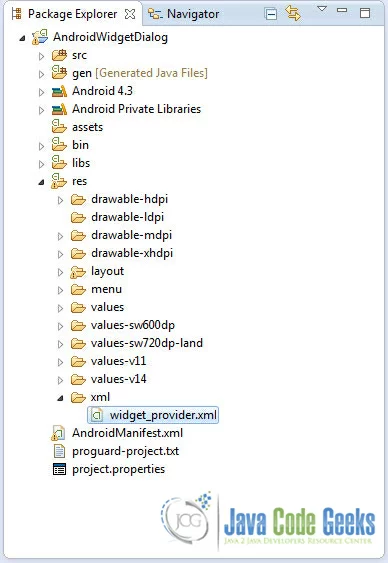Expand the menu folder
The width and height of the screenshot is (388, 563).
pos(61,290)
